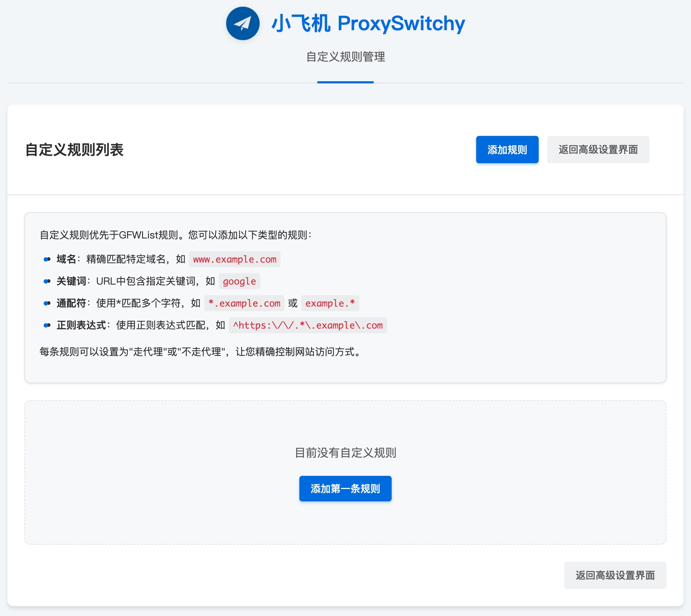
Task: Click the *.example.com wildcard sample
Action: point(244,303)
